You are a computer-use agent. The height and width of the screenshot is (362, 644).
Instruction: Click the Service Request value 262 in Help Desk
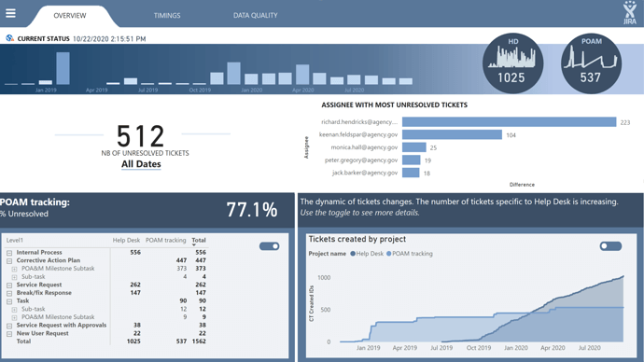(135, 285)
